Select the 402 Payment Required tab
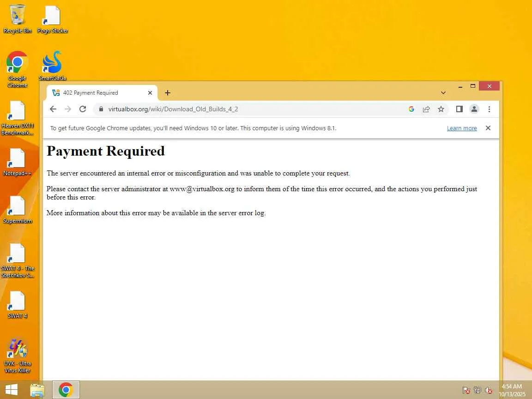Image resolution: width=532 pixels, height=399 pixels. pyautogui.click(x=102, y=93)
